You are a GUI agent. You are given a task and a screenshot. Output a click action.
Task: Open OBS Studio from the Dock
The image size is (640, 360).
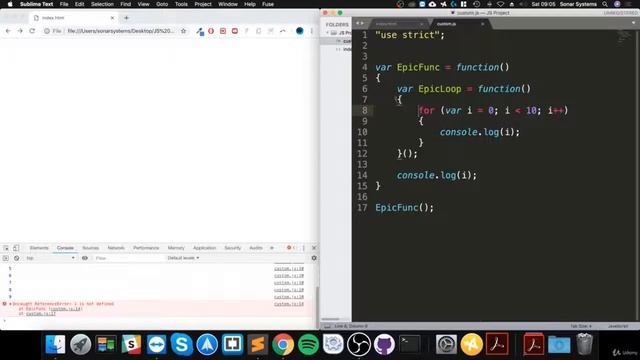359,344
